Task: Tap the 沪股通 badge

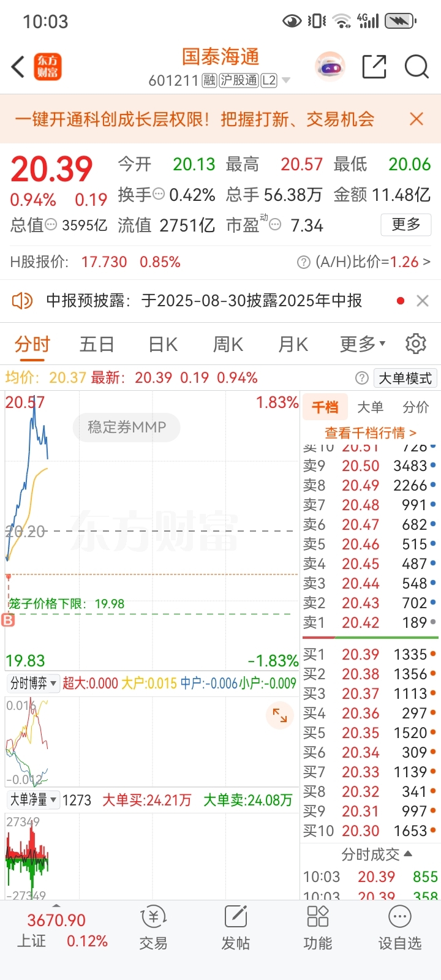Action: [x=239, y=80]
